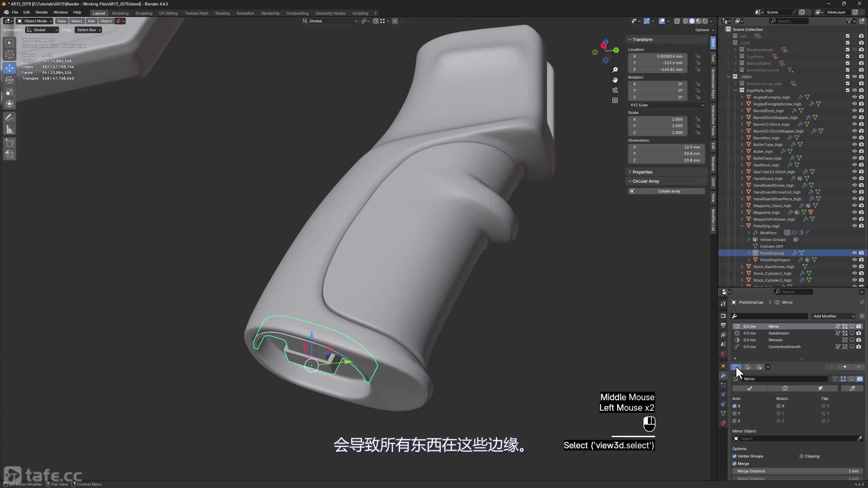Enable Bisect X checkbox
868x488 pixels.
778,406
